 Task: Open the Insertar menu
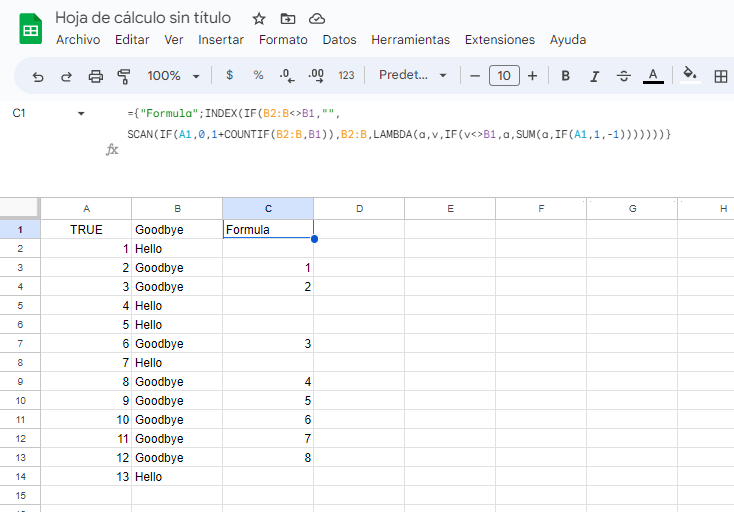coord(221,40)
